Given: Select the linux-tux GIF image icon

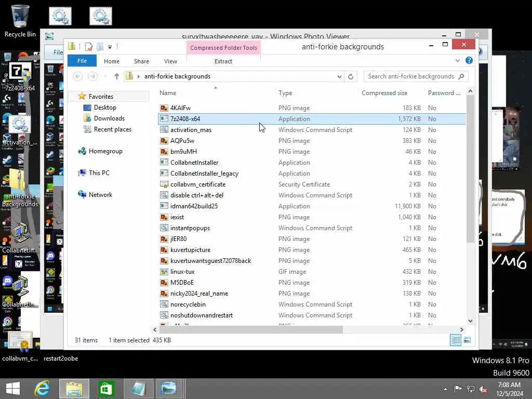Looking at the screenshot, I should (x=164, y=271).
